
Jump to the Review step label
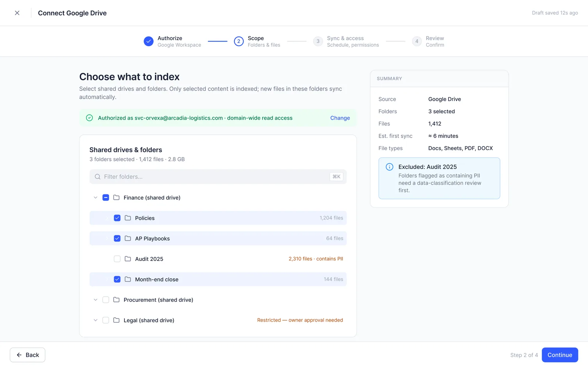pyautogui.click(x=435, y=38)
